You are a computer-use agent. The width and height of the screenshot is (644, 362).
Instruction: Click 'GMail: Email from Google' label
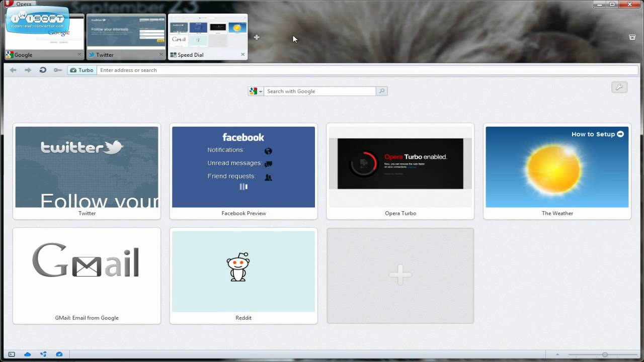pyautogui.click(x=87, y=318)
